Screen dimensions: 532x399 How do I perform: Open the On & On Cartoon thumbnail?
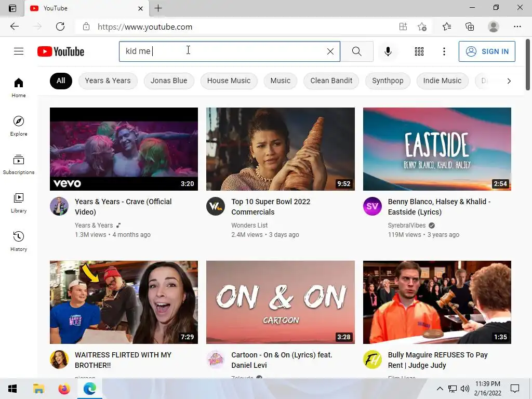click(x=280, y=302)
